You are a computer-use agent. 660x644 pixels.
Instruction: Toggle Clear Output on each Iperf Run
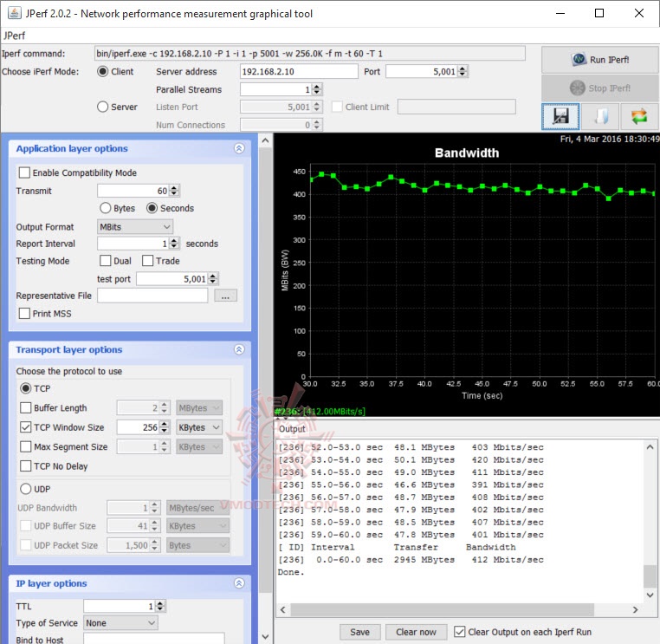460,632
